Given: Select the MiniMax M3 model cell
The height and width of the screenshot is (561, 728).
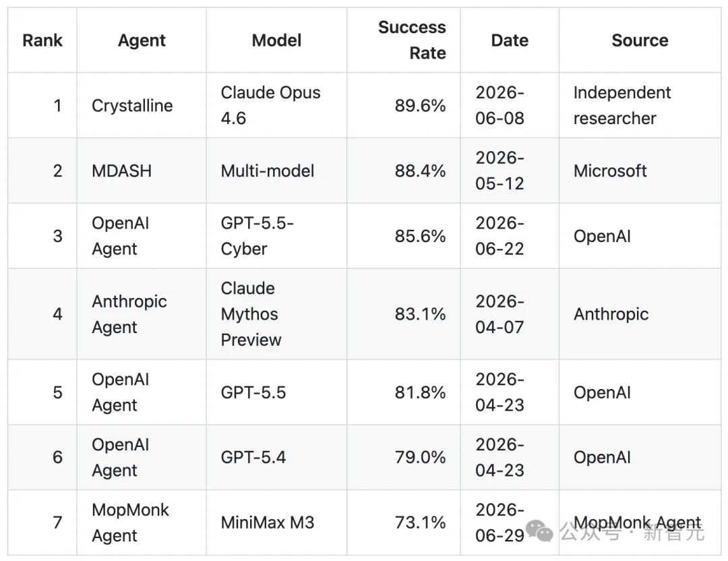Looking at the screenshot, I should tap(277, 523).
